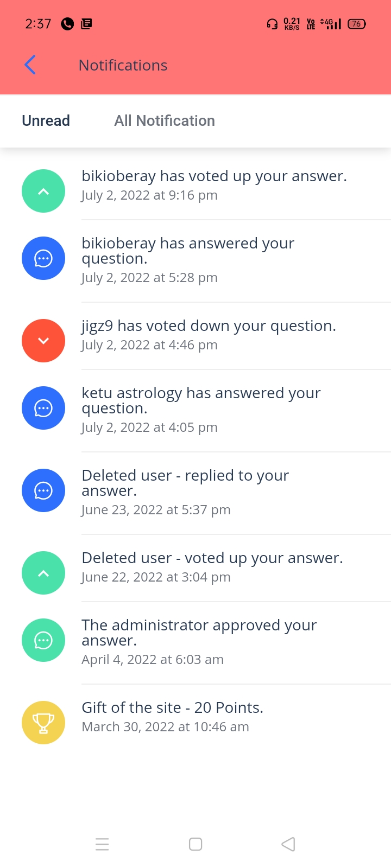Switch to the Unread tab

[x=46, y=120]
